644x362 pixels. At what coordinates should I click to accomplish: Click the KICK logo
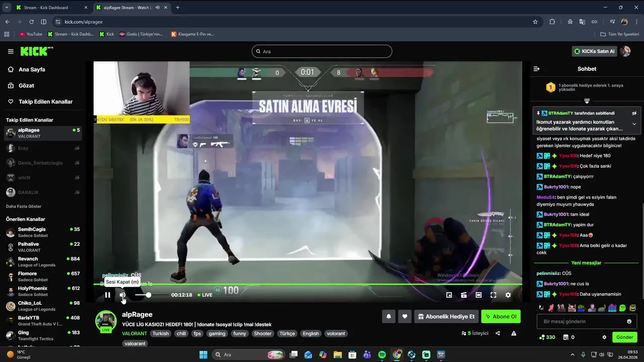click(x=36, y=51)
